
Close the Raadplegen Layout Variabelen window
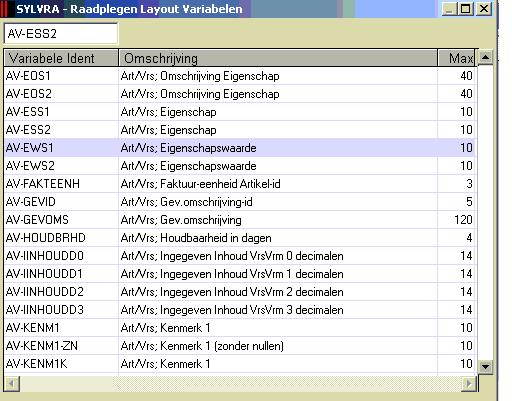point(484,9)
